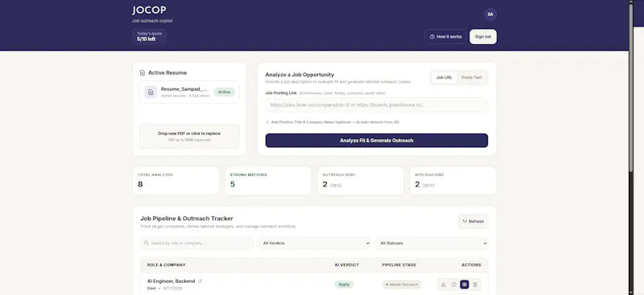Switch to Job URL tab
Image resolution: width=644 pixels, height=295 pixels.
click(444, 77)
